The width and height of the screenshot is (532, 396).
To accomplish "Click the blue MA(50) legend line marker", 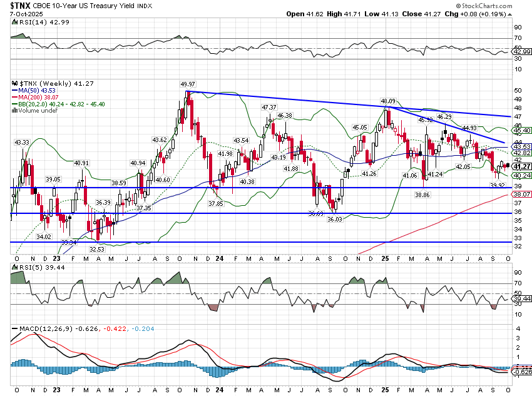I will click(x=14, y=90).
